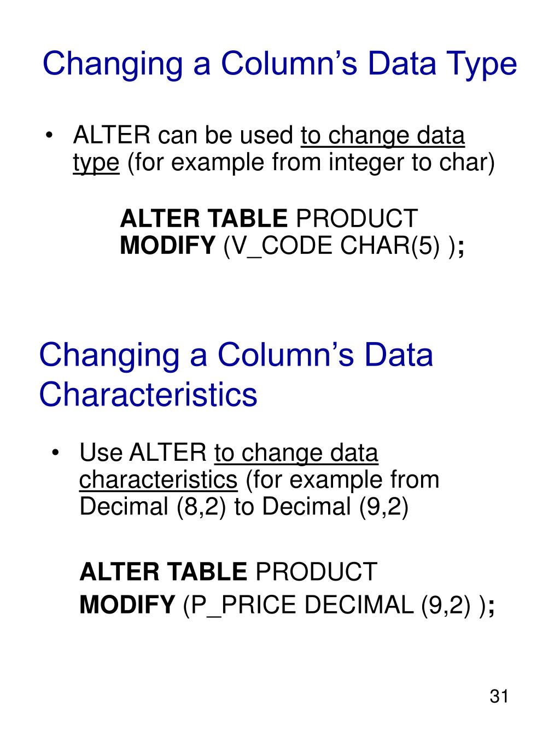Click the second ALTER TABLE keyword
560x747 pixels.
pyautogui.click(x=164, y=572)
